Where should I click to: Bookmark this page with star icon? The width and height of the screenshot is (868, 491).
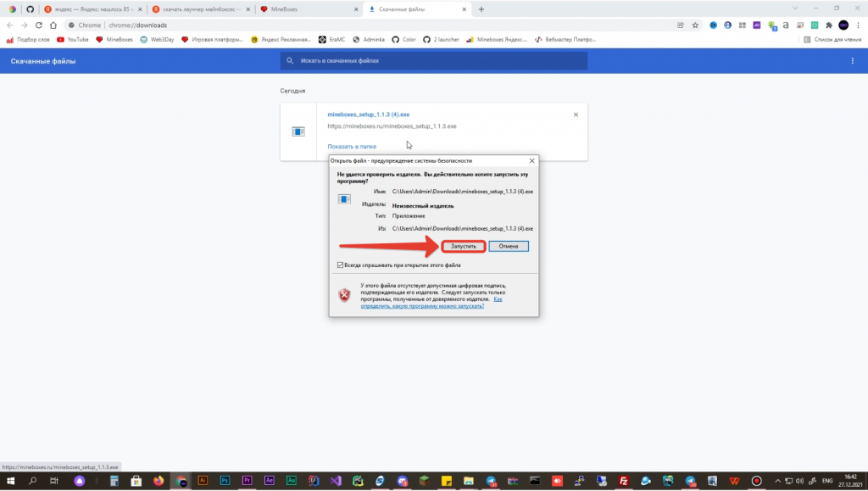[695, 25]
